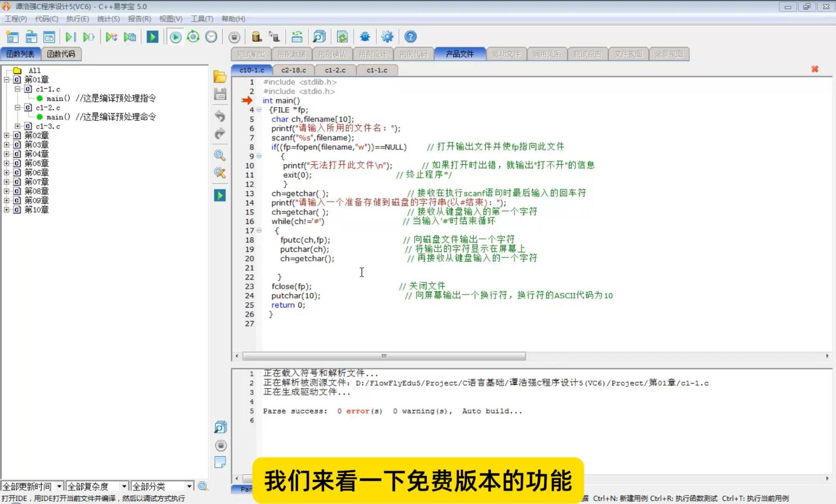This screenshot has width=836, height=504.
Task: Click the round stop icon beside output panel
Action: pos(221,445)
